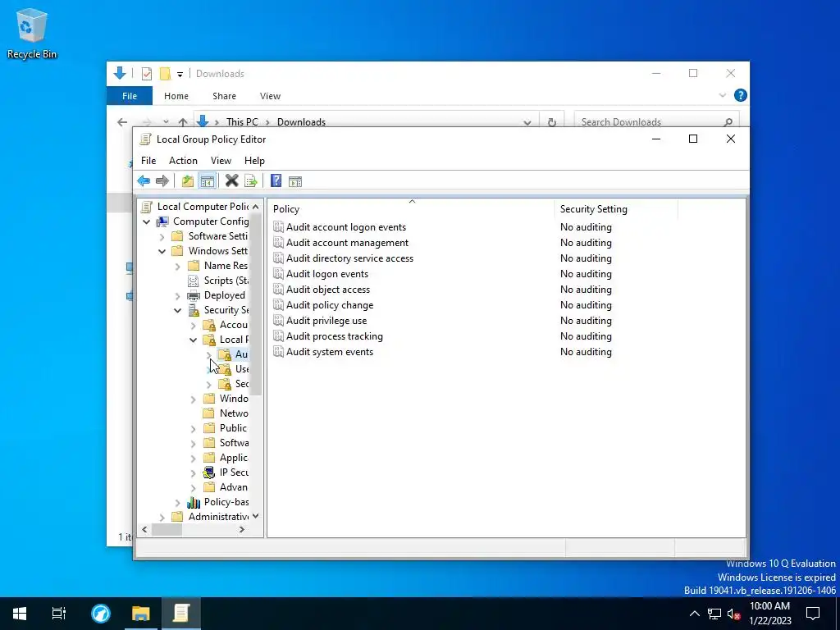840x630 pixels.
Task: Click Local Computer Policy root icon
Action: (x=146, y=207)
